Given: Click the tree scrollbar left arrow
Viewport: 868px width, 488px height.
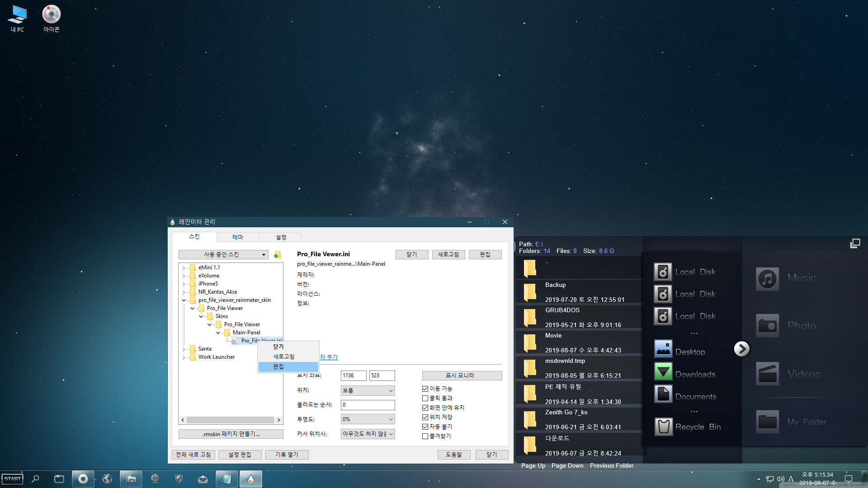Looking at the screenshot, I should [183, 420].
